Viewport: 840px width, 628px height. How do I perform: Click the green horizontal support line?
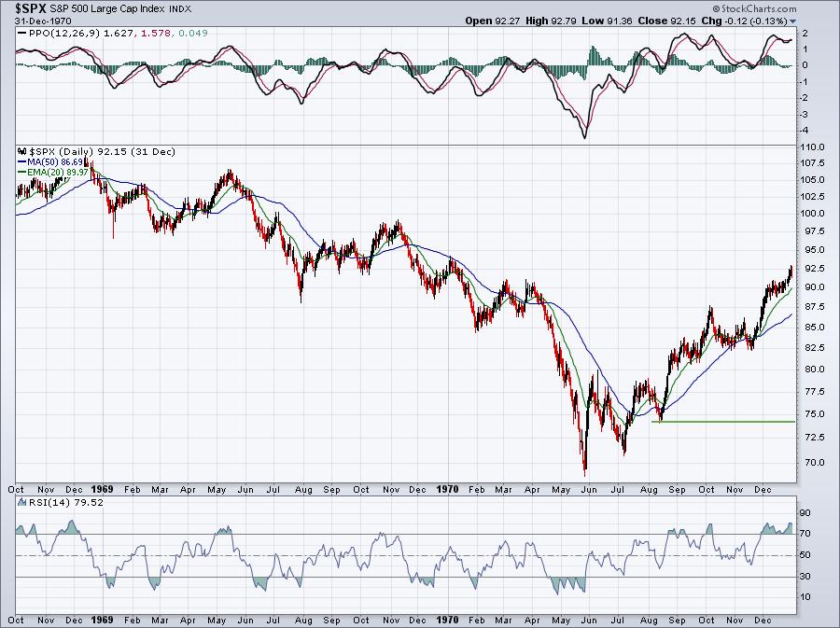click(728, 422)
